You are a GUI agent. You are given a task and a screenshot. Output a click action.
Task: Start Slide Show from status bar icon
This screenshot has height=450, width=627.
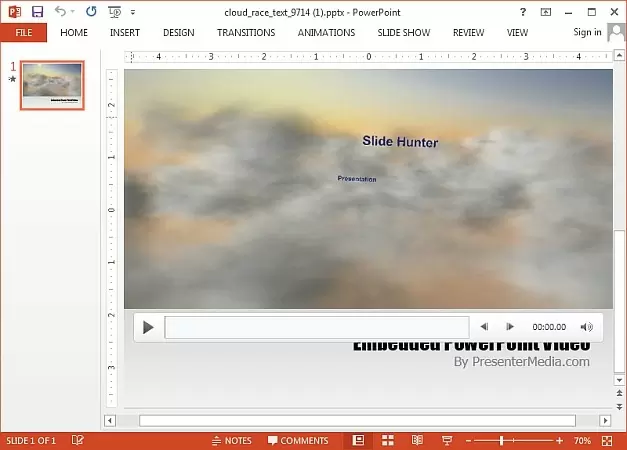coord(446,440)
